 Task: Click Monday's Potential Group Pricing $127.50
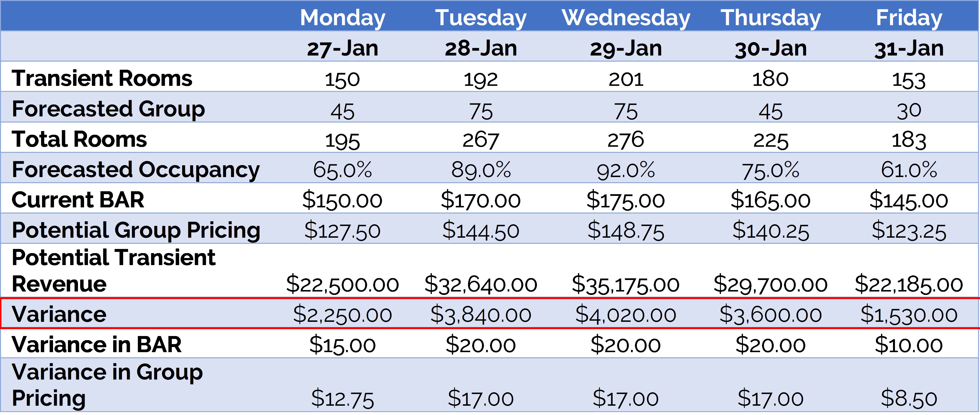[342, 231]
